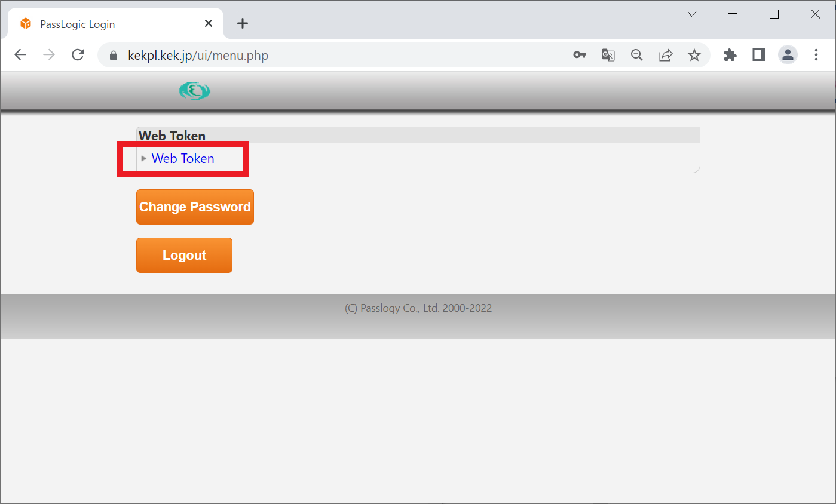Reload the page
This screenshot has width=836, height=504.
click(x=78, y=55)
